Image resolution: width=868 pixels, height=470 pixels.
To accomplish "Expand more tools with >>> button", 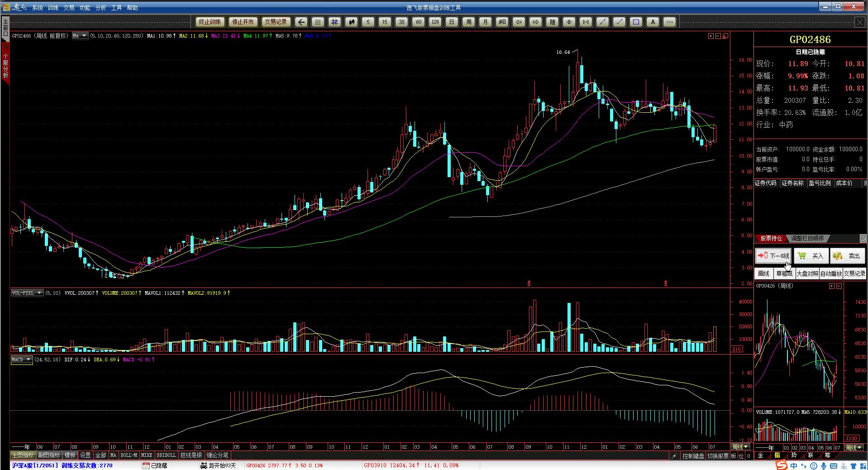I will pos(670,22).
